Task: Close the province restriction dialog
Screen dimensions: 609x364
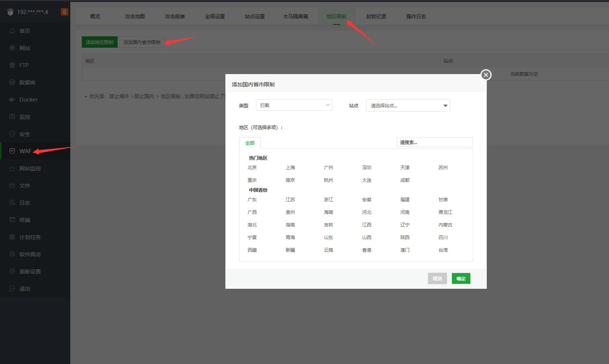Action: [486, 75]
